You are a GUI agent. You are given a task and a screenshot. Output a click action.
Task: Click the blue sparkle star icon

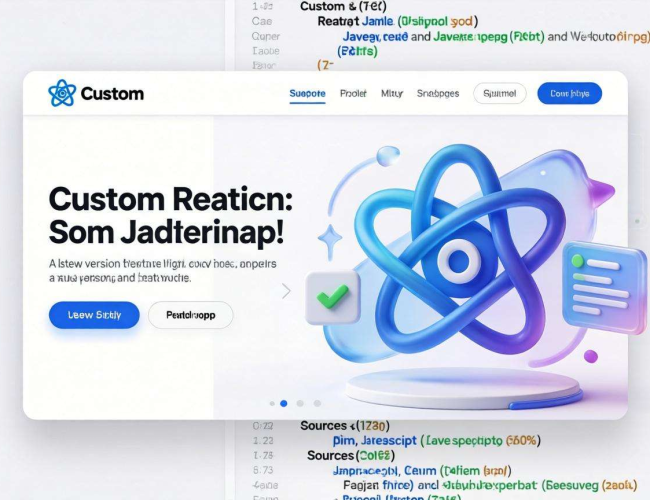click(330, 241)
